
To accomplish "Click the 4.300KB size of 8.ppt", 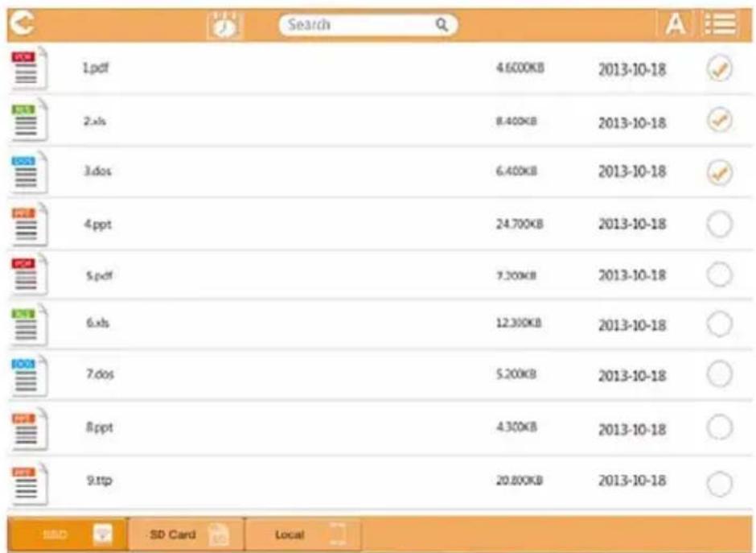I will pyautogui.click(x=516, y=427).
